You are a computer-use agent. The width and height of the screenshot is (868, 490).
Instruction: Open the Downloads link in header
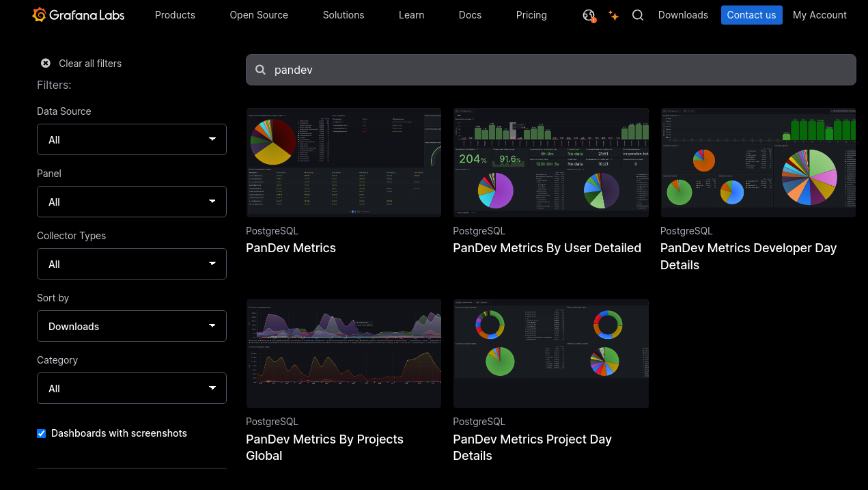point(683,15)
